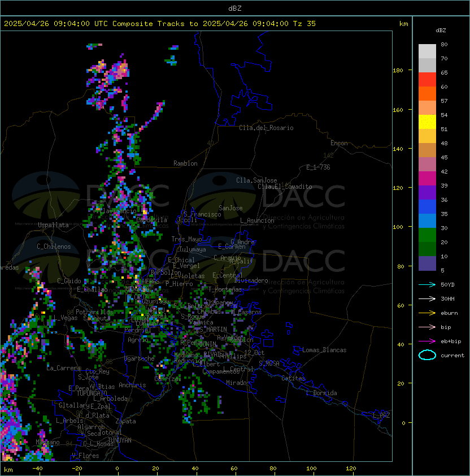Screen dimensions: 470x476
Task: Click the Clla.del_Rosario place label
Action: coord(266,128)
